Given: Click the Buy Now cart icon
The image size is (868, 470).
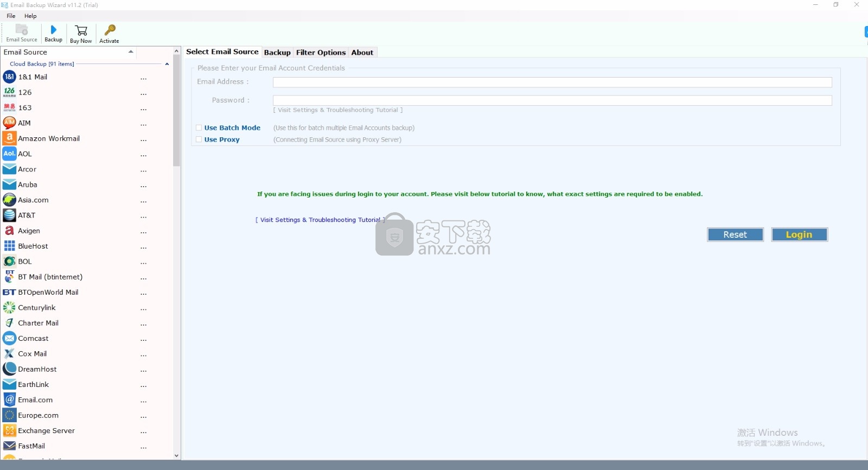Looking at the screenshot, I should click(x=81, y=30).
